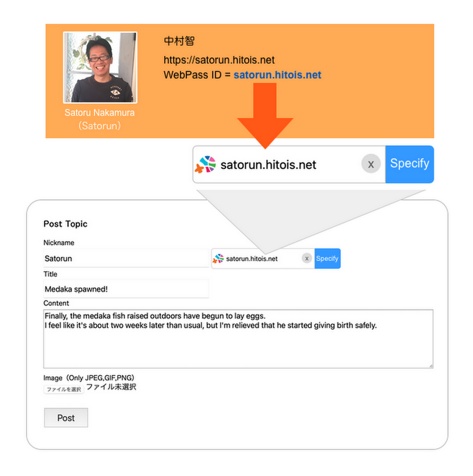Click the small satorun.hitois.net ID field

tap(263, 258)
